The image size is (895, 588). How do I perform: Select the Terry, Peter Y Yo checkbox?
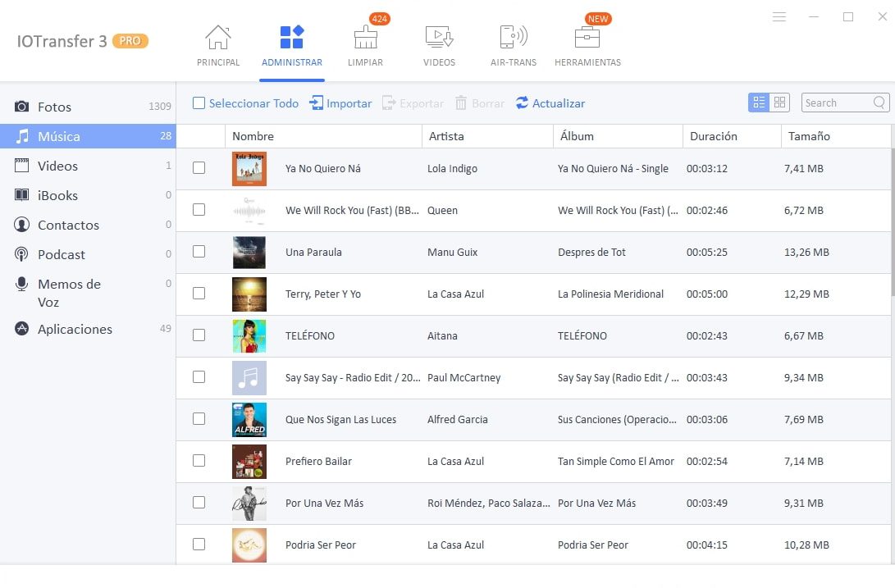(x=199, y=293)
